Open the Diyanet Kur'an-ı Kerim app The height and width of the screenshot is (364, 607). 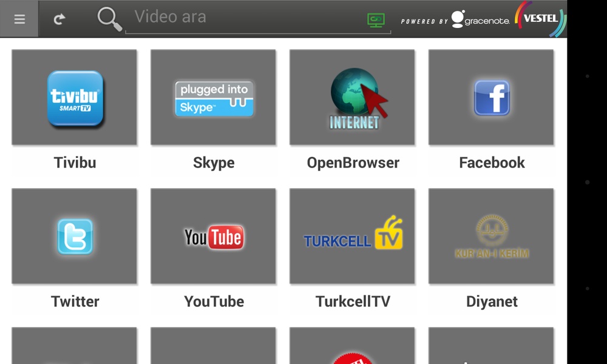[491, 236]
